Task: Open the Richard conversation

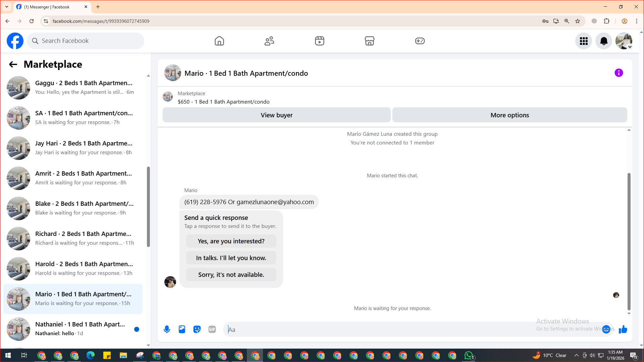Action: coord(73,238)
